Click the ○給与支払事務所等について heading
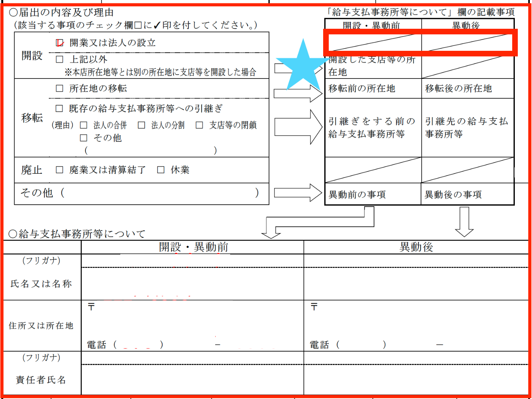 point(77,234)
